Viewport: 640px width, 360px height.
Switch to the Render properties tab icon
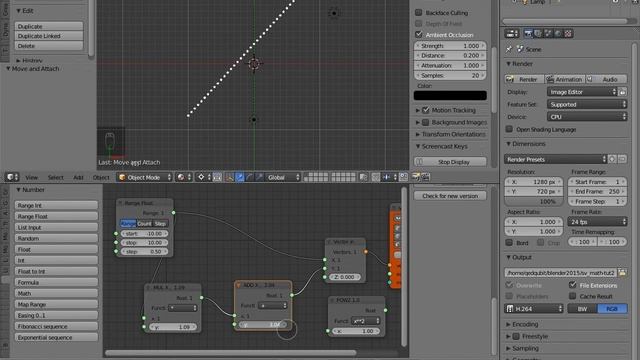[528, 33]
